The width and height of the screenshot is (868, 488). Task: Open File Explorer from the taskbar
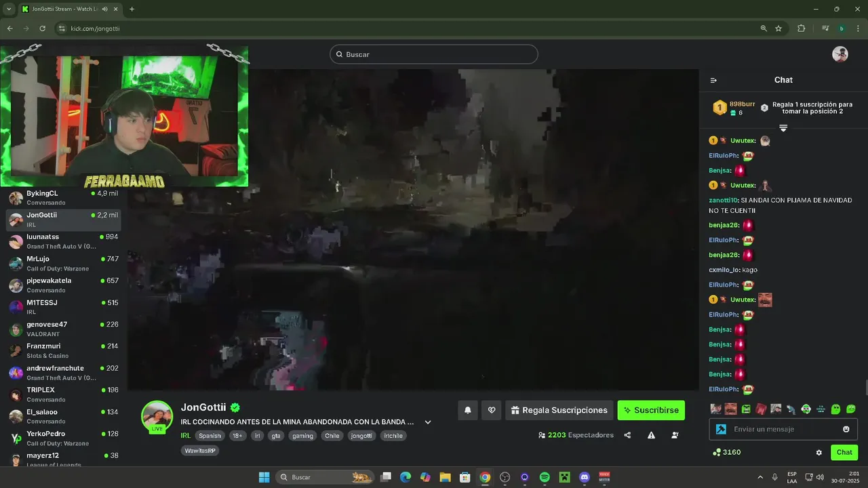coord(445,477)
